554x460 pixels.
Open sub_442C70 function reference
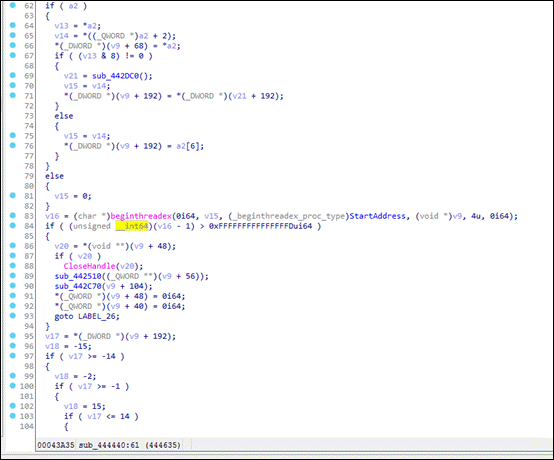[78, 286]
